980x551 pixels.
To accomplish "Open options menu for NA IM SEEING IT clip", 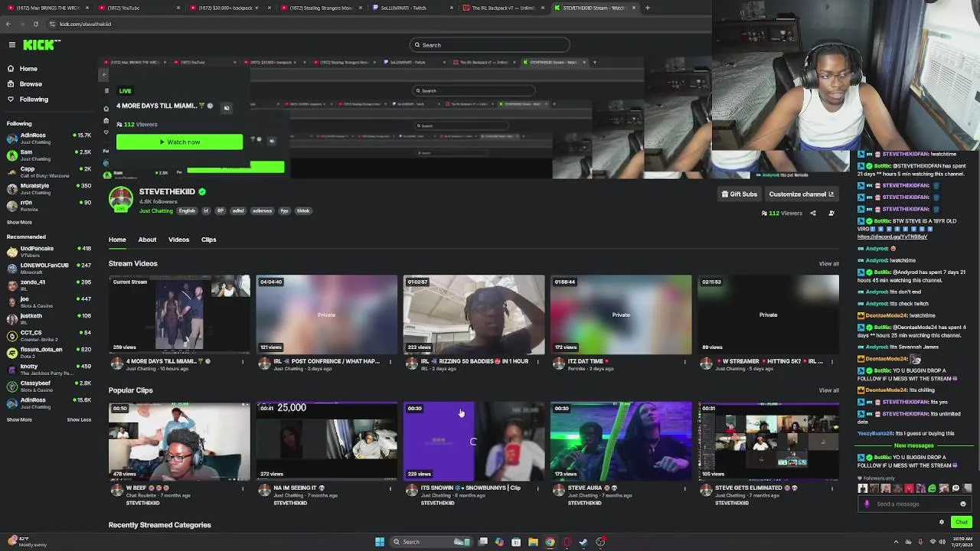I will pyautogui.click(x=390, y=489).
